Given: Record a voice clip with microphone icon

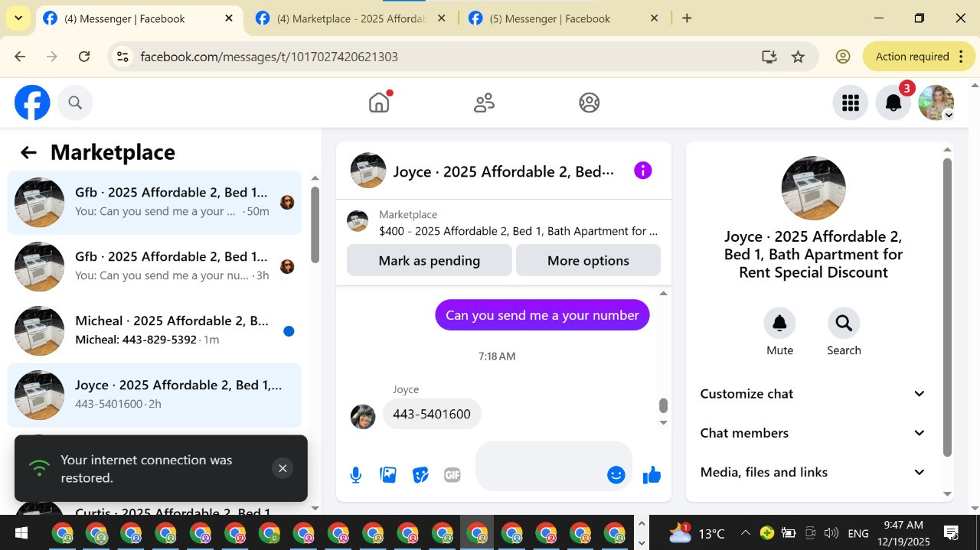Looking at the screenshot, I should (x=356, y=475).
